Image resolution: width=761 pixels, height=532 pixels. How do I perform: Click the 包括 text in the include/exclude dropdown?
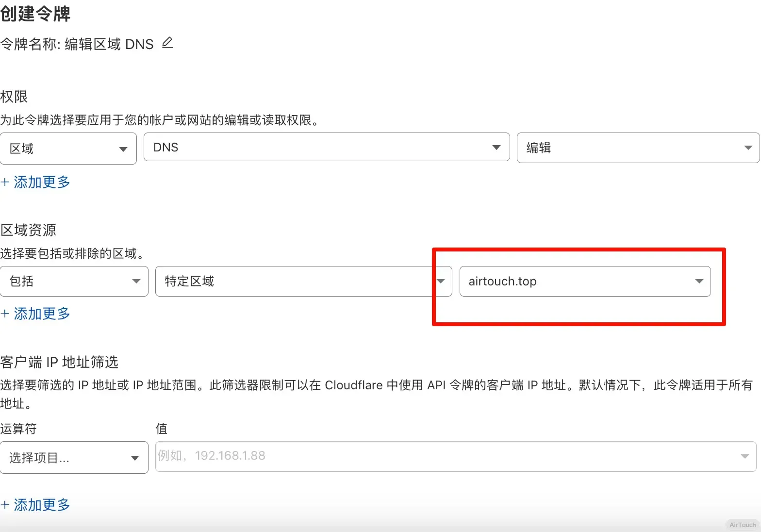click(22, 282)
